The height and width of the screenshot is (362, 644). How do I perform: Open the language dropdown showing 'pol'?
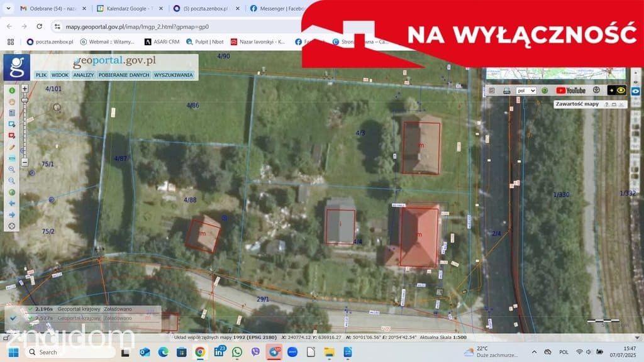pos(526,90)
